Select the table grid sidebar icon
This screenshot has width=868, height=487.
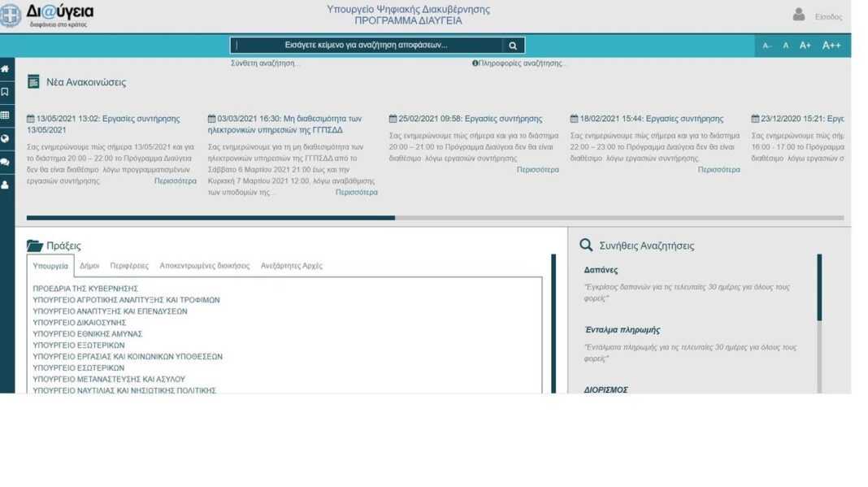[5, 115]
